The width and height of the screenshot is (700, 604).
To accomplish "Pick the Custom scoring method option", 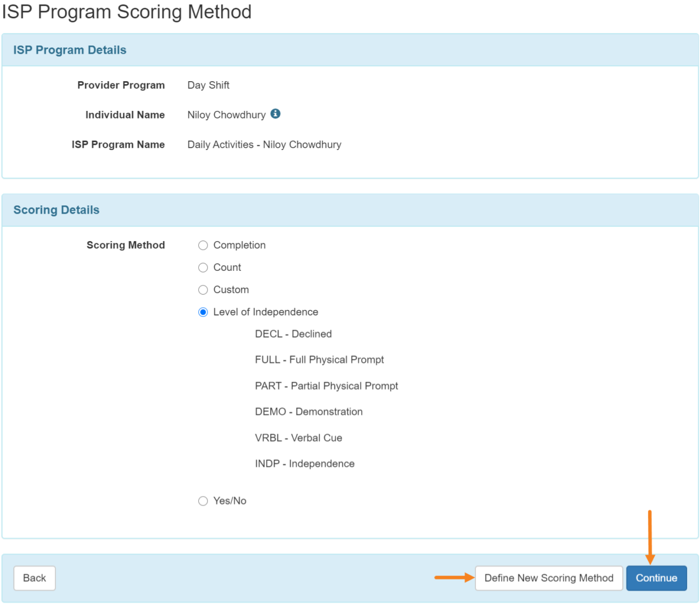I will pyautogui.click(x=203, y=289).
